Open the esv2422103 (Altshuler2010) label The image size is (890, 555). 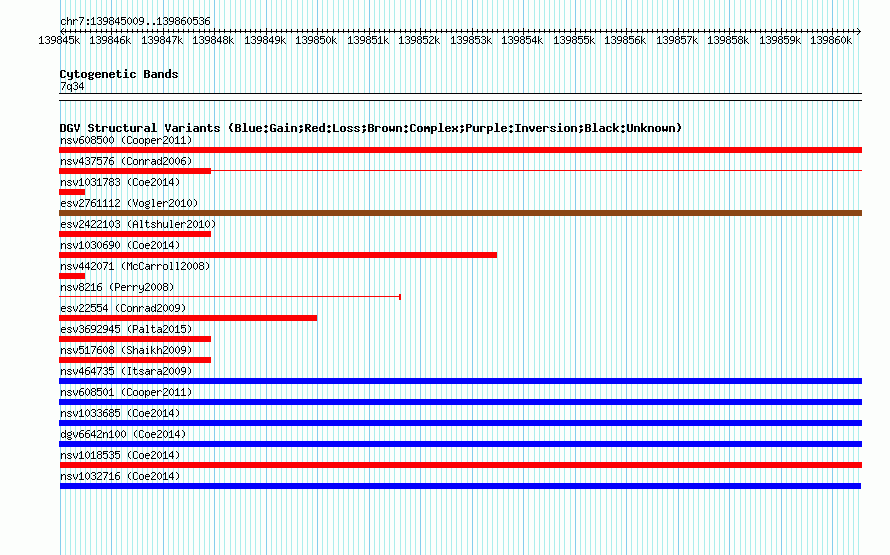pos(138,224)
